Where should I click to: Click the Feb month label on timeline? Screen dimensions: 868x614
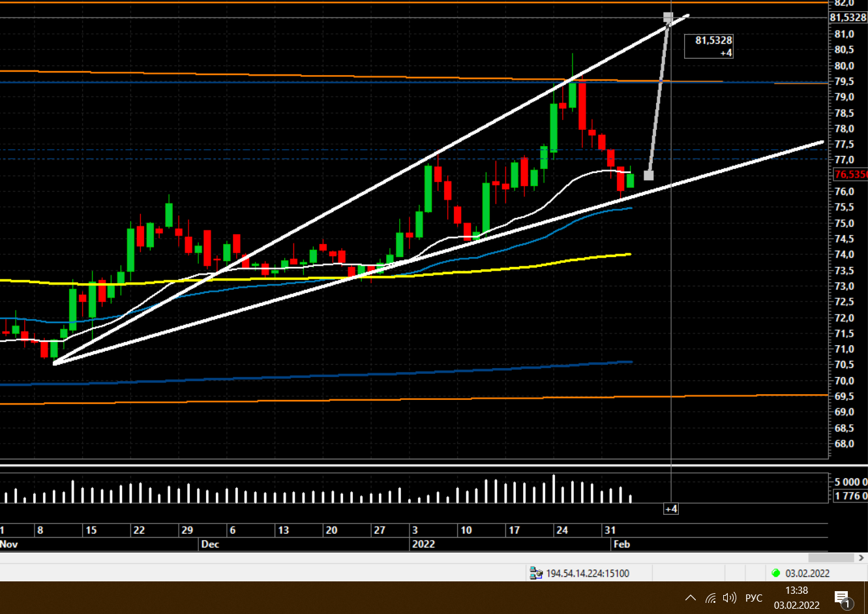(x=621, y=544)
